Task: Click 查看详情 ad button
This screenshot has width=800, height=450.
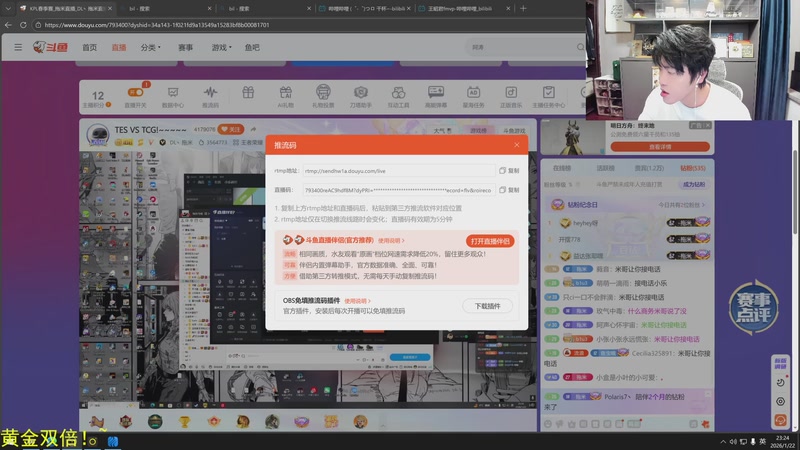Action: pos(660,147)
